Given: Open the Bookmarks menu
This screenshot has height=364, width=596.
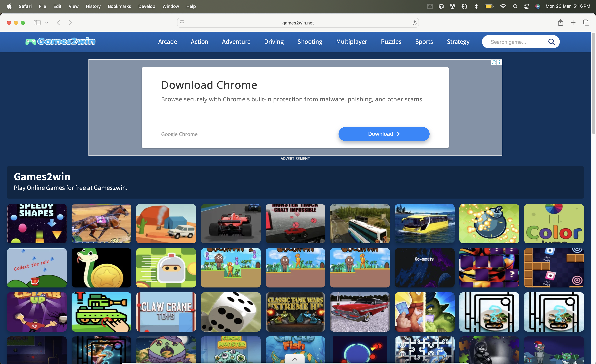Looking at the screenshot, I should coord(119,7).
